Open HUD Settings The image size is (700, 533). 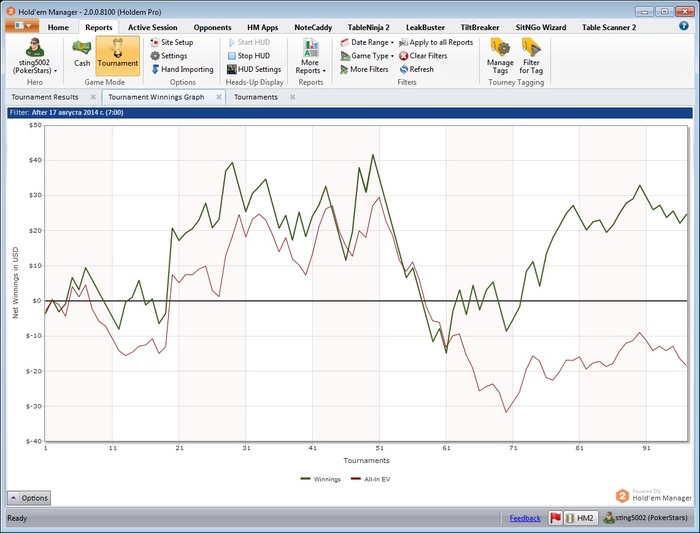coord(254,69)
